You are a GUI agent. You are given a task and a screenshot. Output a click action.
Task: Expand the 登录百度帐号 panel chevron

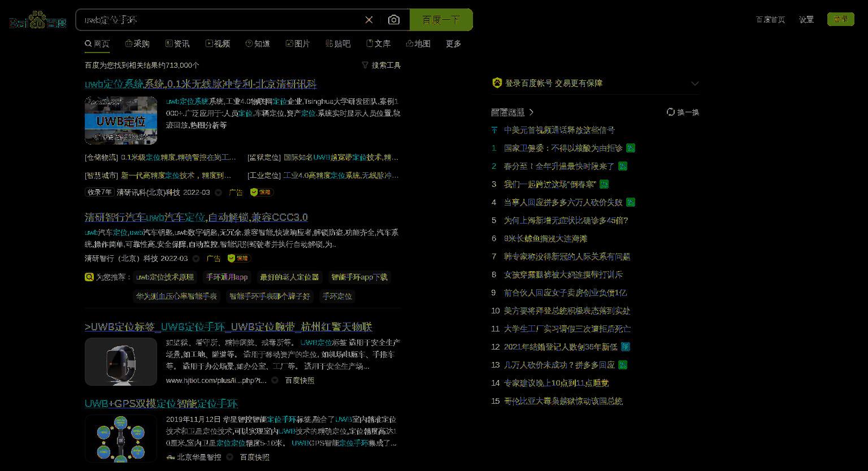[695, 83]
